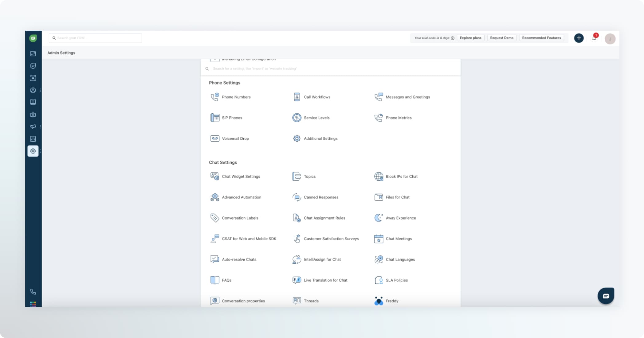Click Recommended Features button
The width and height of the screenshot is (644, 338).
(541, 38)
